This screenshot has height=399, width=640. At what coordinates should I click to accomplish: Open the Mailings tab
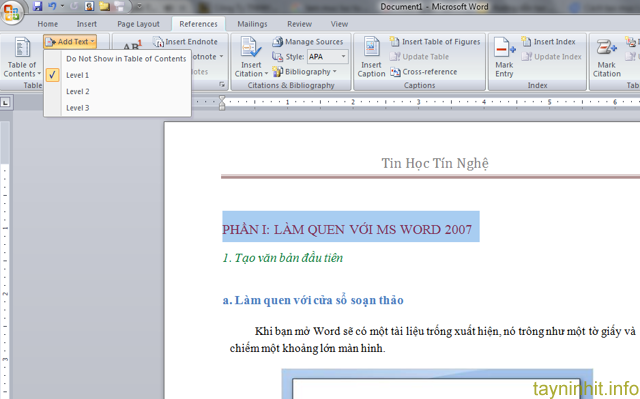[x=252, y=24]
